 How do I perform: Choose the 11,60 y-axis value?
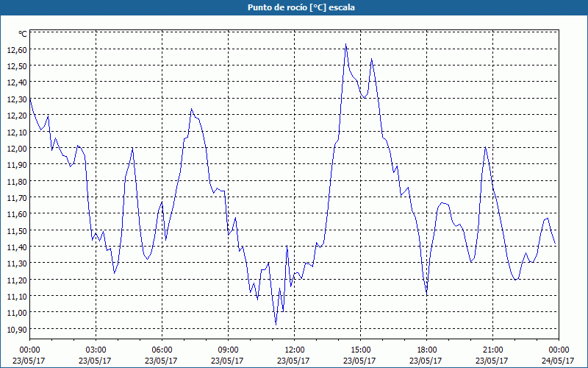pos(17,214)
